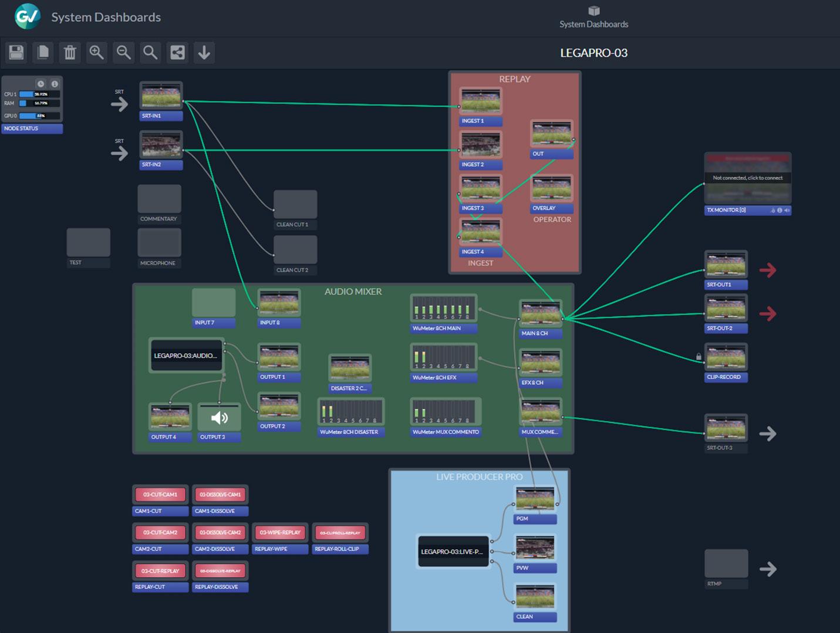Trigger the 03-WIPE-REPLAY button
Screen dimensions: 840x633
click(280, 533)
